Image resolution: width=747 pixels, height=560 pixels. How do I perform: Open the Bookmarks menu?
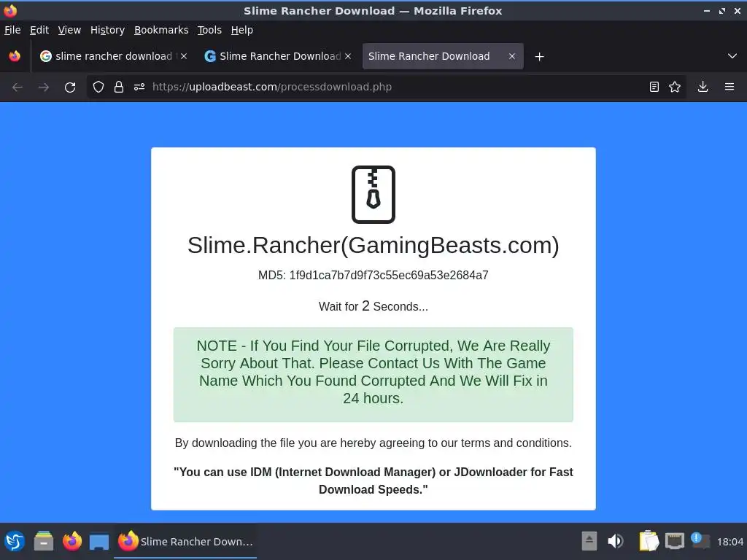point(161,30)
